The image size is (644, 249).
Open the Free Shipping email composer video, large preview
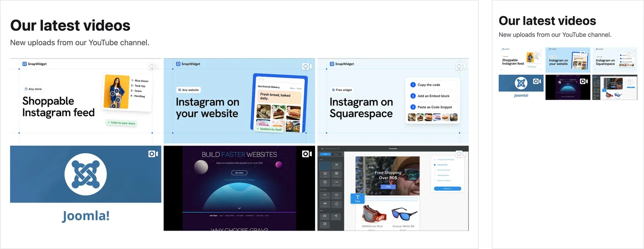(393, 188)
